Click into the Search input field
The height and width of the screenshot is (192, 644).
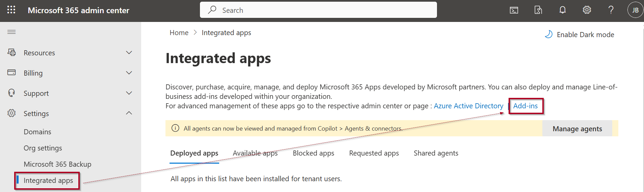coord(318,10)
